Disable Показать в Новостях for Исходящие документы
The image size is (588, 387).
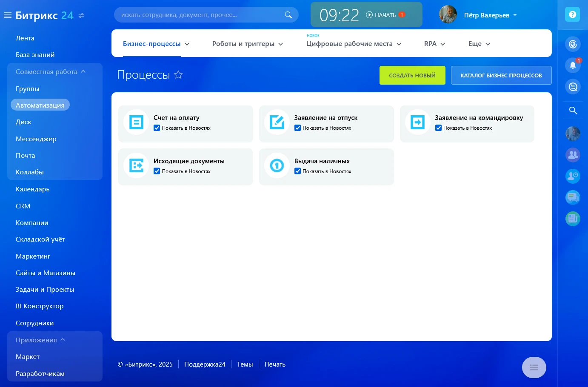pyautogui.click(x=157, y=171)
